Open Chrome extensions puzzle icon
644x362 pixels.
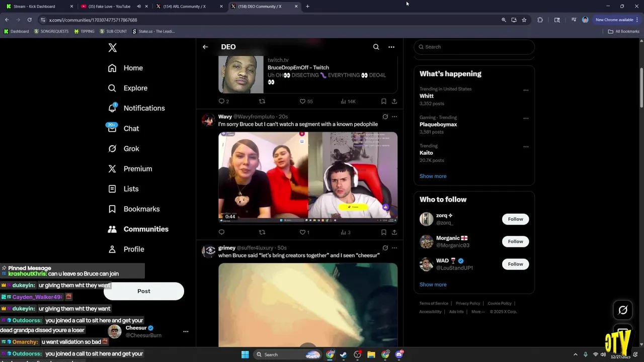(x=540, y=20)
